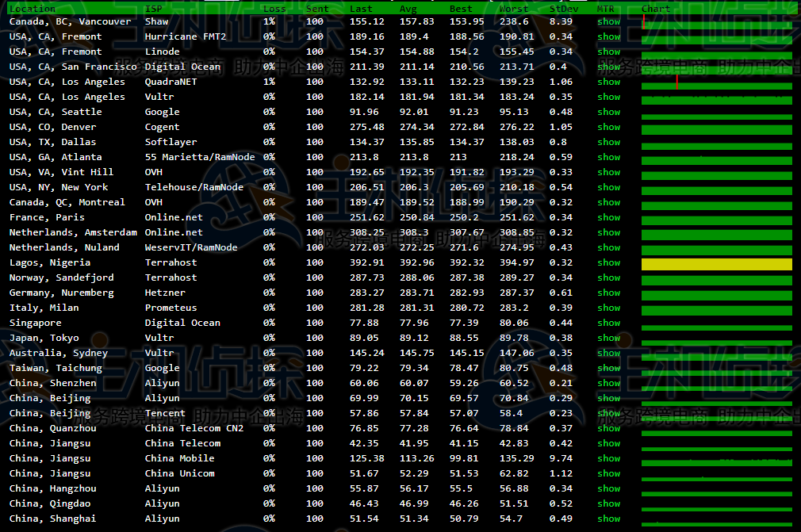Image resolution: width=801 pixels, height=532 pixels.
Task: Open MTR show link for Hurricane FMT2 row
Action: pos(608,36)
